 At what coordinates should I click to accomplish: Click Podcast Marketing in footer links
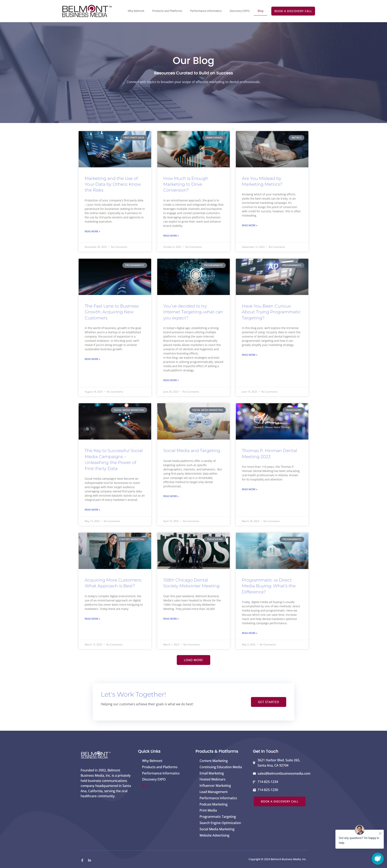(213, 804)
